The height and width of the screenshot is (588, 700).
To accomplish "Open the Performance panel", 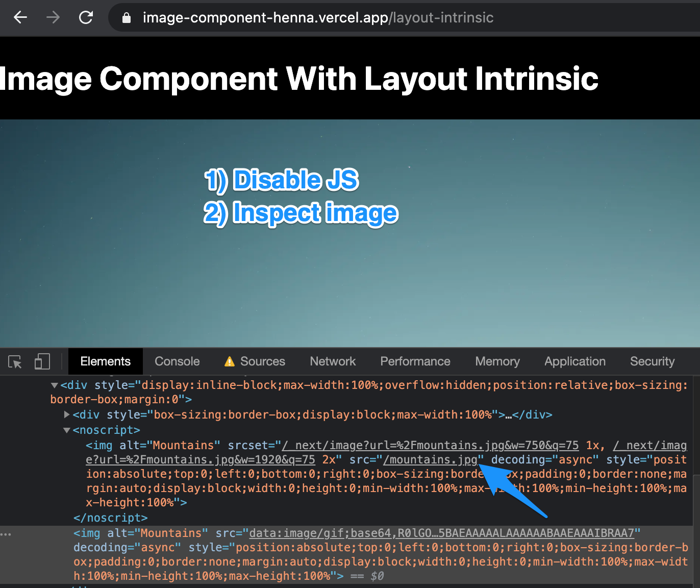I will [415, 361].
